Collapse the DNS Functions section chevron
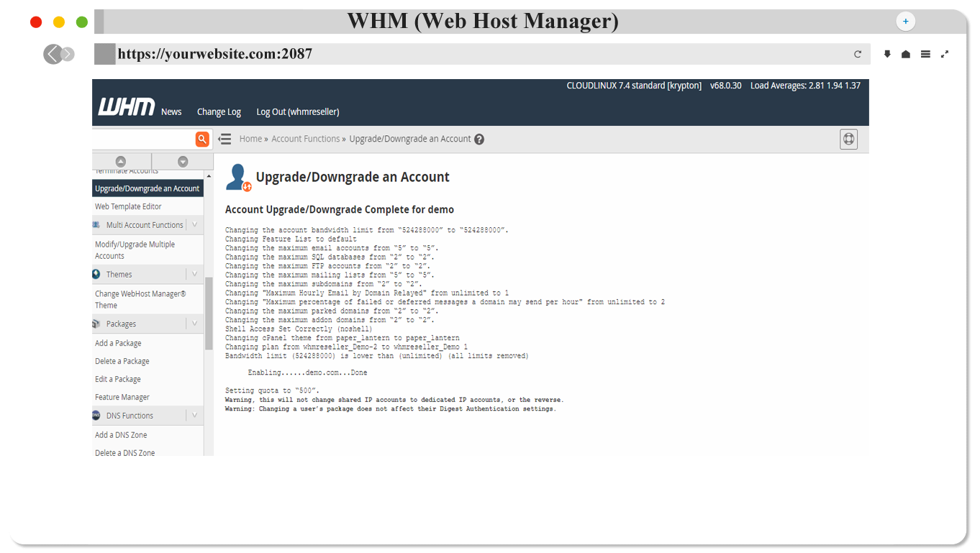Screen dimensions: 980x553 click(194, 415)
